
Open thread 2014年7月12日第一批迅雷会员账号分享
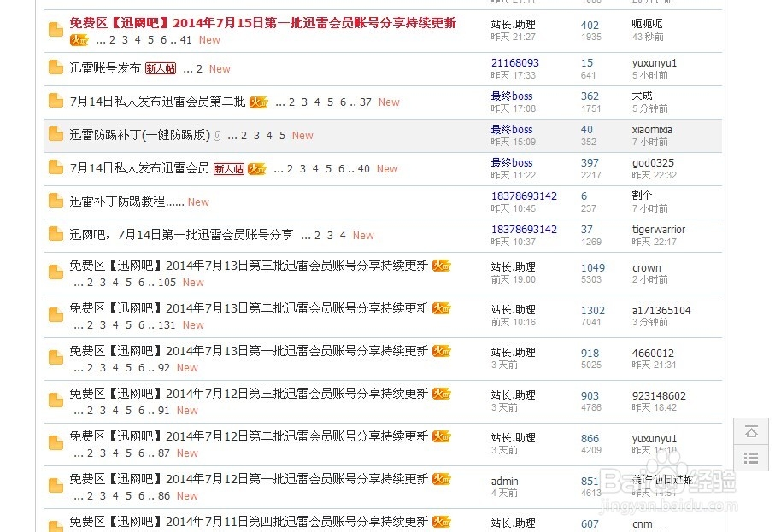pos(249,479)
